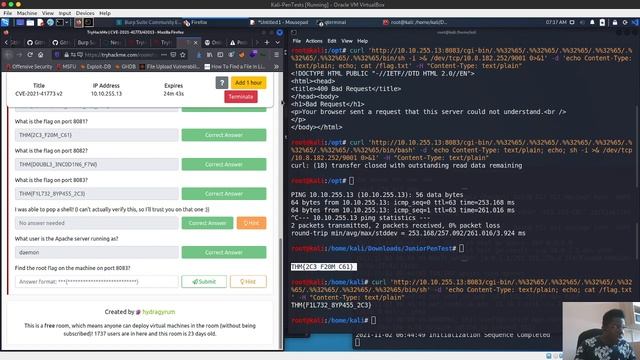Open terminal Help menu
This screenshot has height=360, width=640.
coord(362,41)
